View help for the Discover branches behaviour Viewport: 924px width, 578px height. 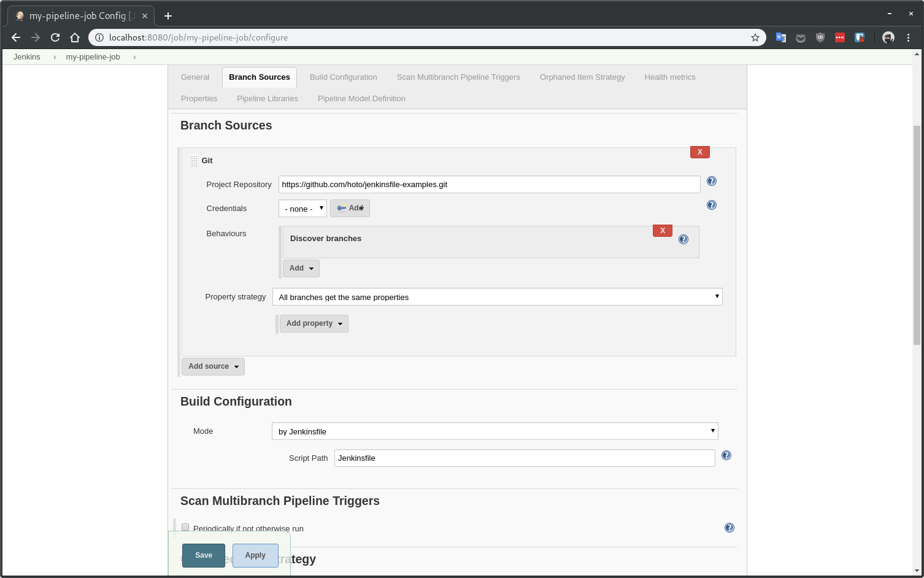(x=683, y=239)
